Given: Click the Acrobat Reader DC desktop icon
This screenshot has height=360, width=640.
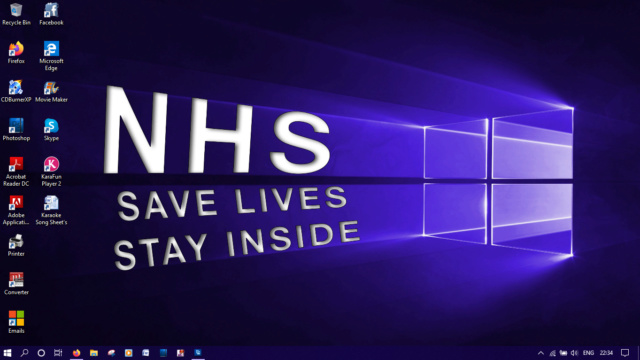Looking at the screenshot, I should (16, 171).
